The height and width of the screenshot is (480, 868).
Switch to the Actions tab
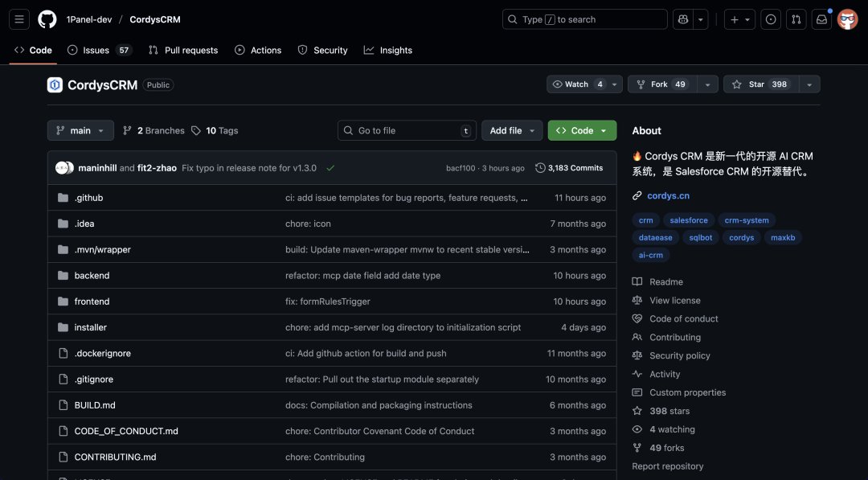tap(258, 50)
